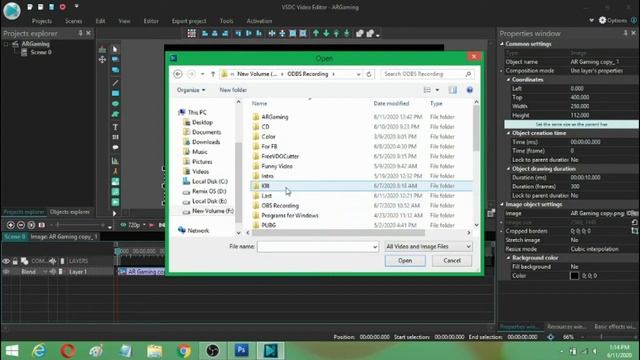The height and width of the screenshot is (360, 640).
Task: Select the rectangle shape tool
Action: (x=116, y=93)
